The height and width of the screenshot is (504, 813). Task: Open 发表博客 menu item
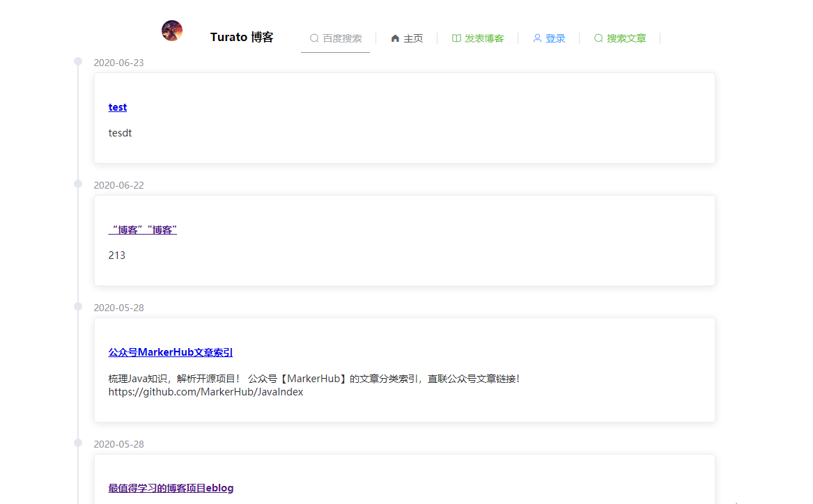click(478, 38)
